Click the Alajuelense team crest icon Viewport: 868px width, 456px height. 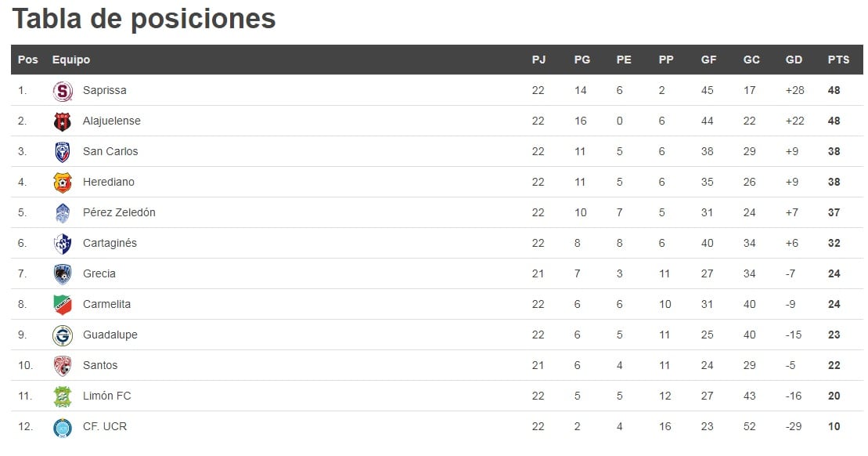click(63, 121)
